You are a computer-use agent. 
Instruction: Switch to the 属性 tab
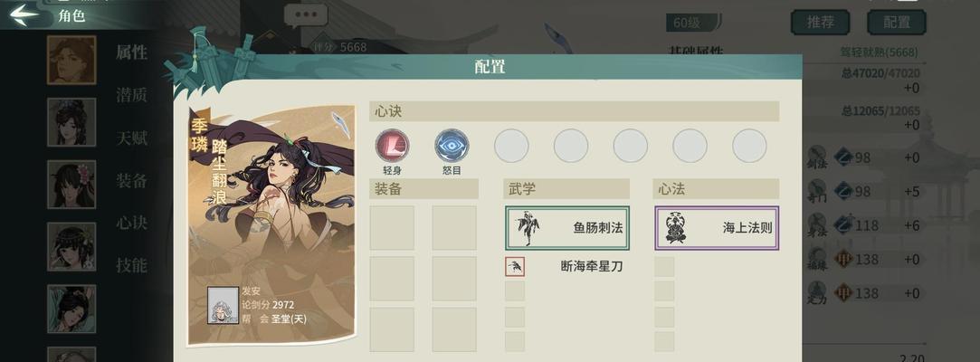coord(131,53)
